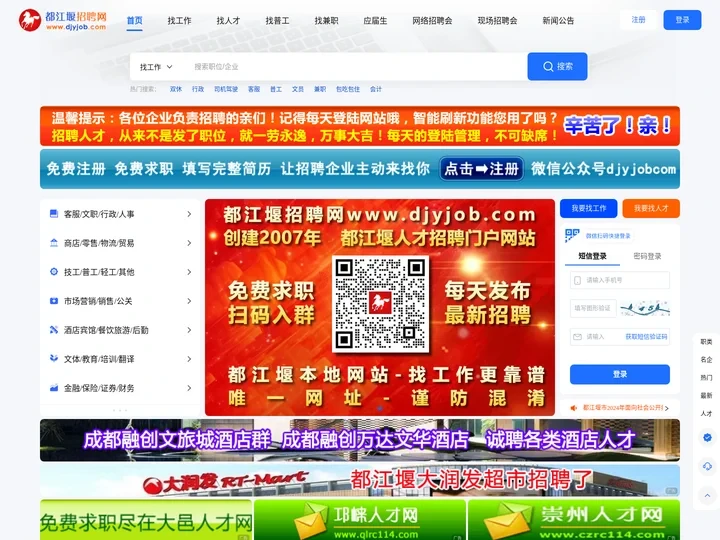This screenshot has width=720, height=540.
Task: Expand the 客服/文职/行政/人事 category arrow
Action: (189, 214)
